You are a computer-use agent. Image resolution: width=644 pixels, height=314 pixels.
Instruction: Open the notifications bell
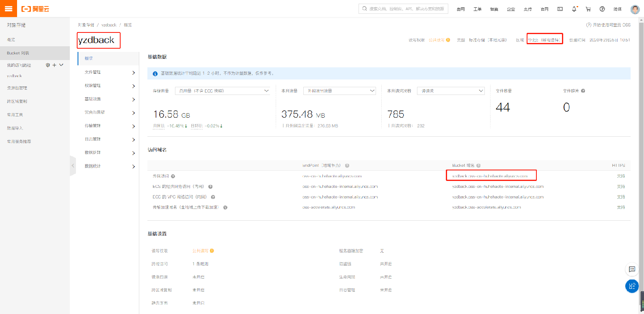(x=574, y=9)
